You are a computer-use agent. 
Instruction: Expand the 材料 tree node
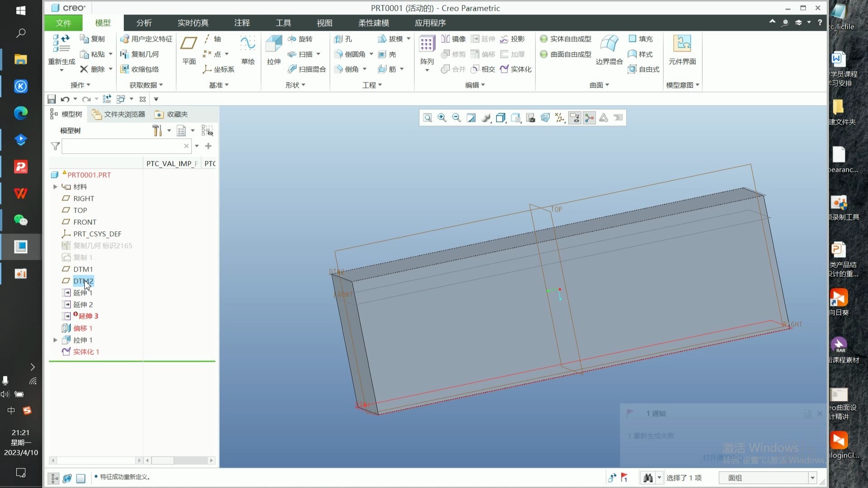[x=55, y=187]
